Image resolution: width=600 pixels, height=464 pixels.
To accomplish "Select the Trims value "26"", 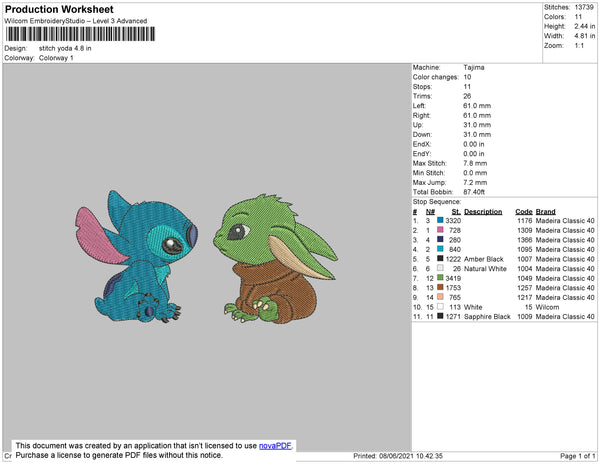I will tap(467, 96).
